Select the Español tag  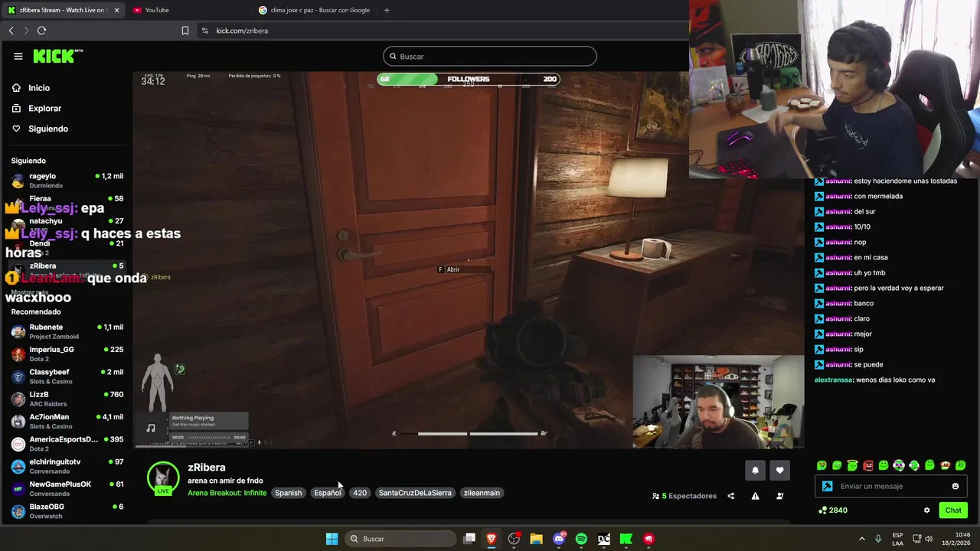pos(327,493)
